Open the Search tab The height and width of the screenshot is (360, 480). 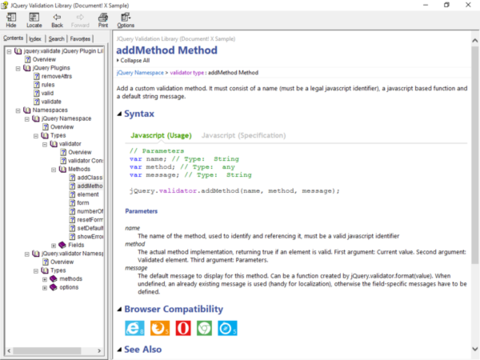[x=56, y=39]
